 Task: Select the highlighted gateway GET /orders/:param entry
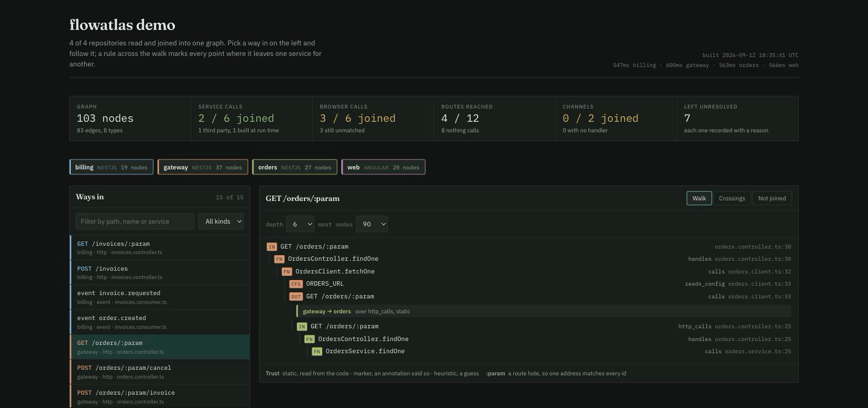click(160, 347)
